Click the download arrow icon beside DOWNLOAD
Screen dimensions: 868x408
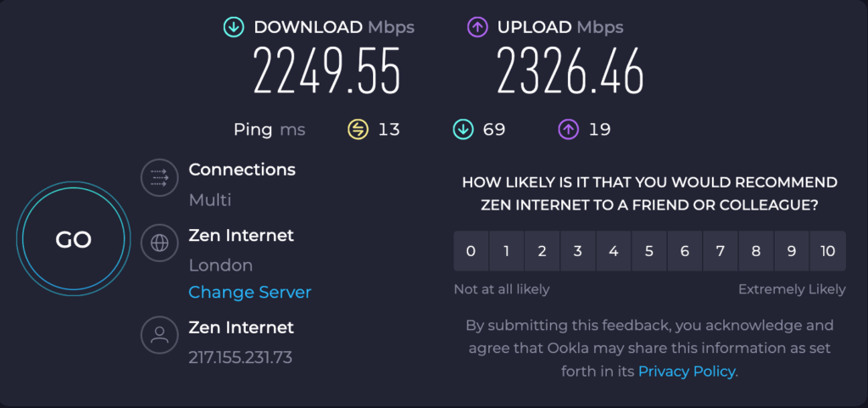click(x=233, y=28)
